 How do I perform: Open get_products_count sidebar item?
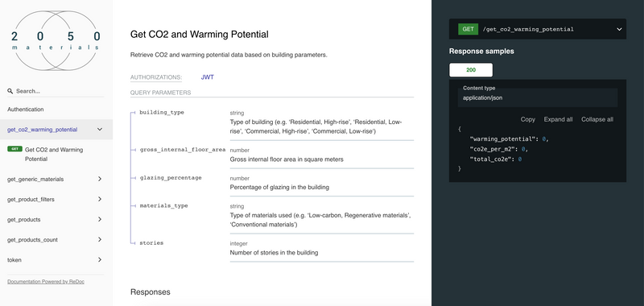coord(32,239)
